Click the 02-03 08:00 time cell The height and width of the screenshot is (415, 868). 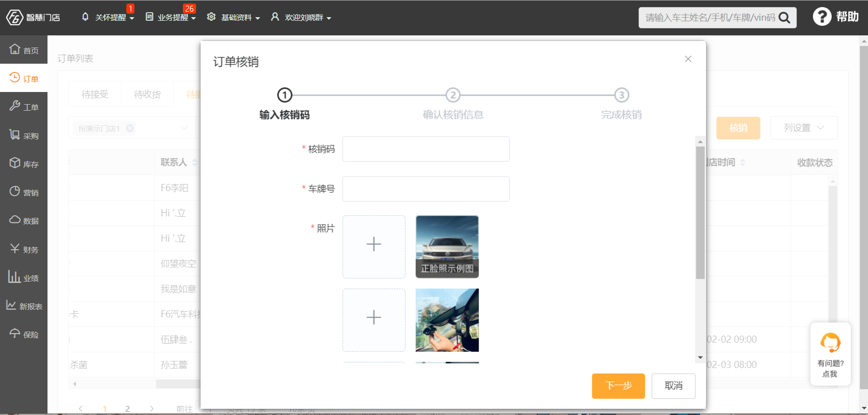(x=731, y=364)
